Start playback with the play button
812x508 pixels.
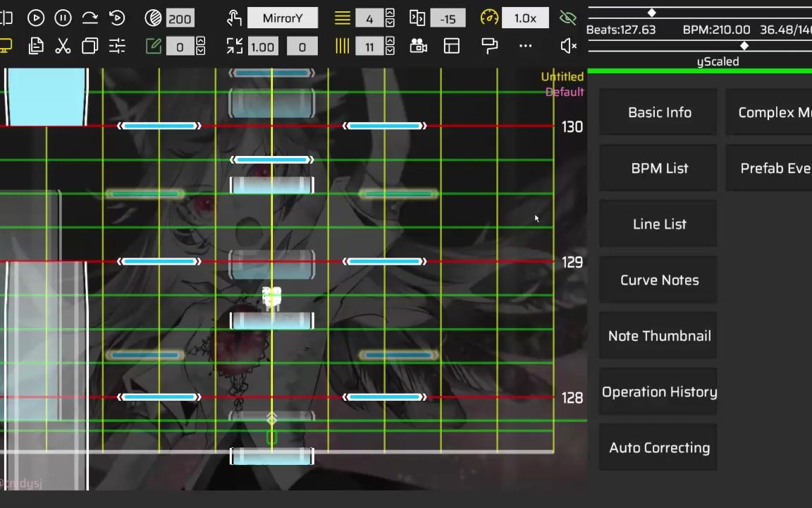point(36,18)
